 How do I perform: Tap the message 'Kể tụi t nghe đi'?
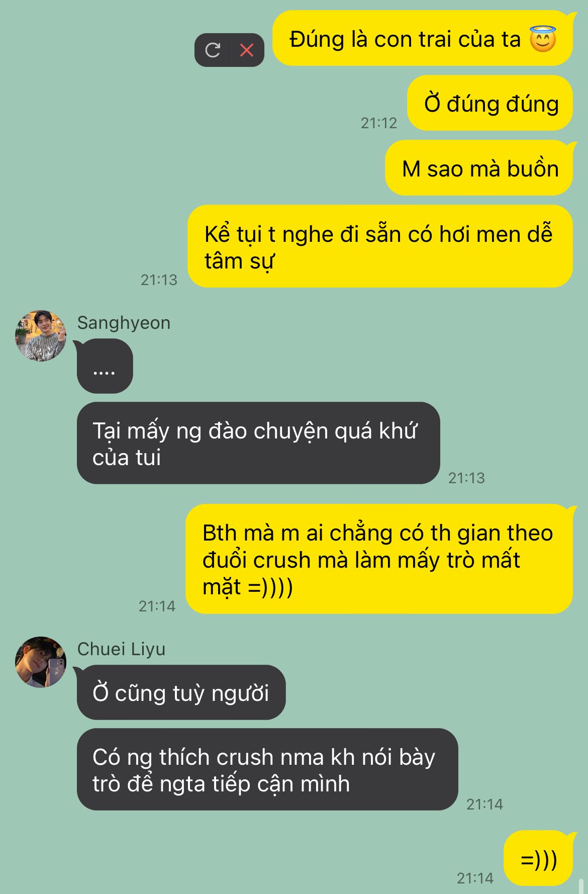(x=380, y=246)
